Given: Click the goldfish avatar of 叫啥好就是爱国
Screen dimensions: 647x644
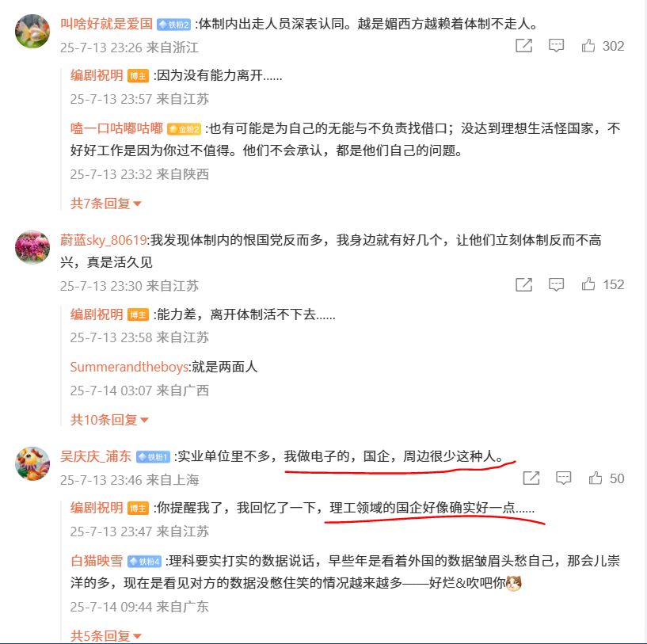Looking at the screenshot, I should tap(32, 31).
